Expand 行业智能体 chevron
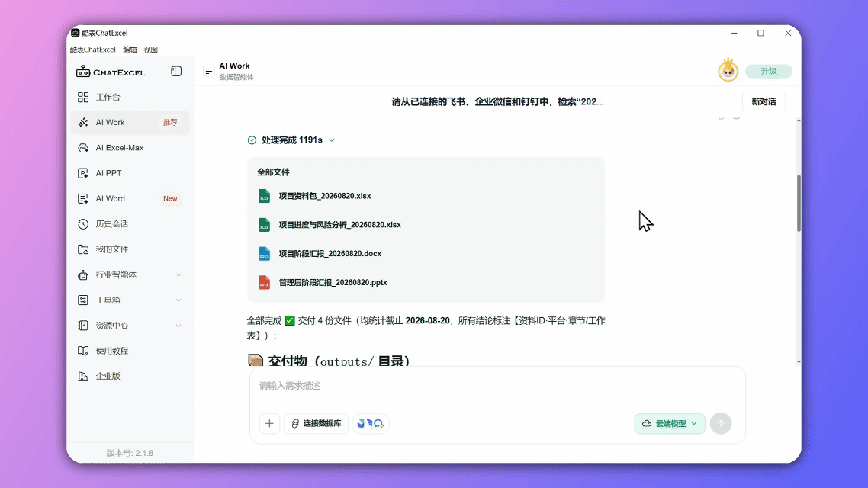The height and width of the screenshot is (488, 868). coord(178,275)
